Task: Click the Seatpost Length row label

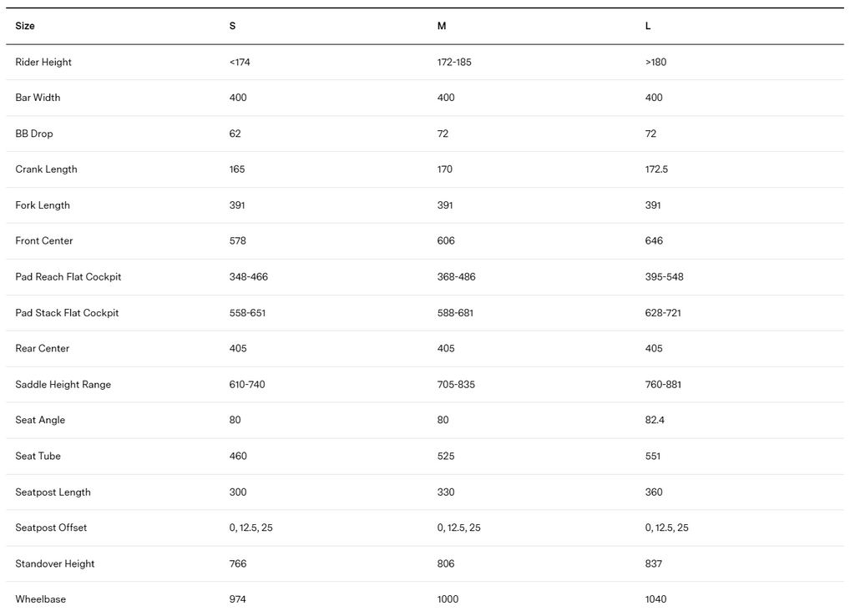Action: coord(53,492)
